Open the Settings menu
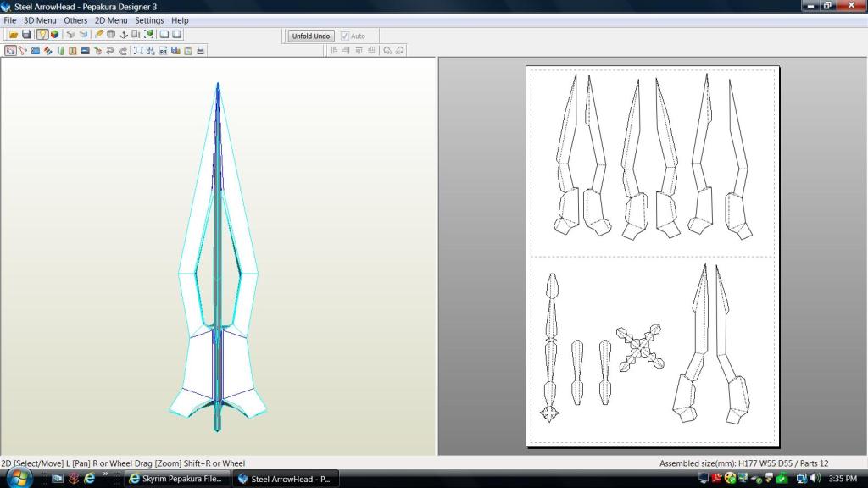Viewport: 868px width, 488px height. [x=149, y=20]
